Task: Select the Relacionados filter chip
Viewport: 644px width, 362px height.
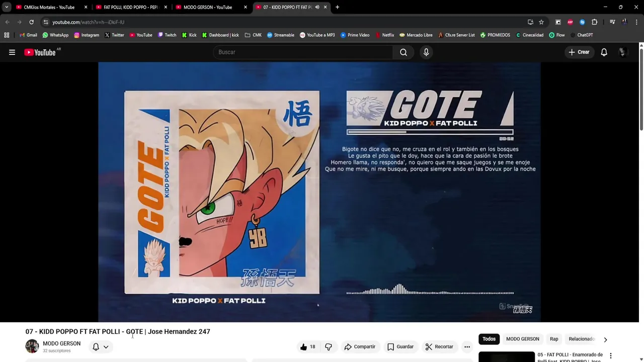Action: coord(582,339)
